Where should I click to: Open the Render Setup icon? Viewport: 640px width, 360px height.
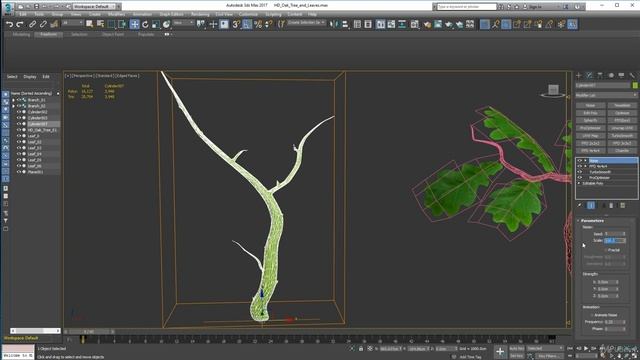(427, 24)
